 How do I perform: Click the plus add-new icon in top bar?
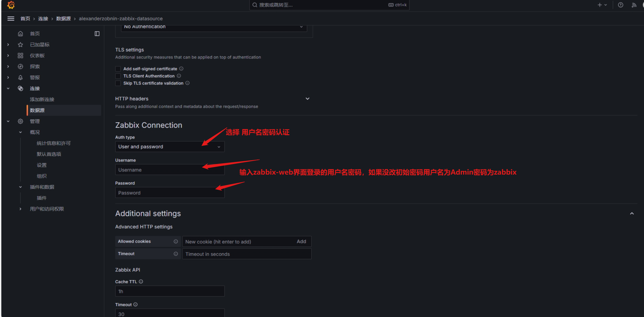pyautogui.click(x=600, y=5)
